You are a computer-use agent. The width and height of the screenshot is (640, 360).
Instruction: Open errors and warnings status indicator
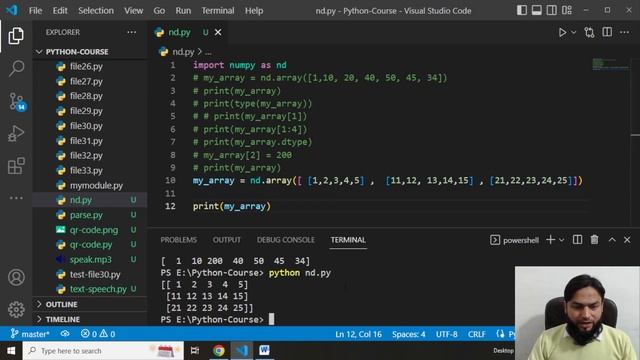click(98, 334)
